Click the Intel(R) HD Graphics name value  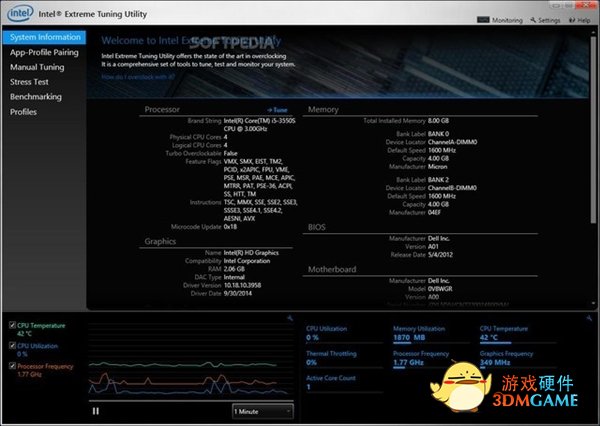(x=251, y=253)
